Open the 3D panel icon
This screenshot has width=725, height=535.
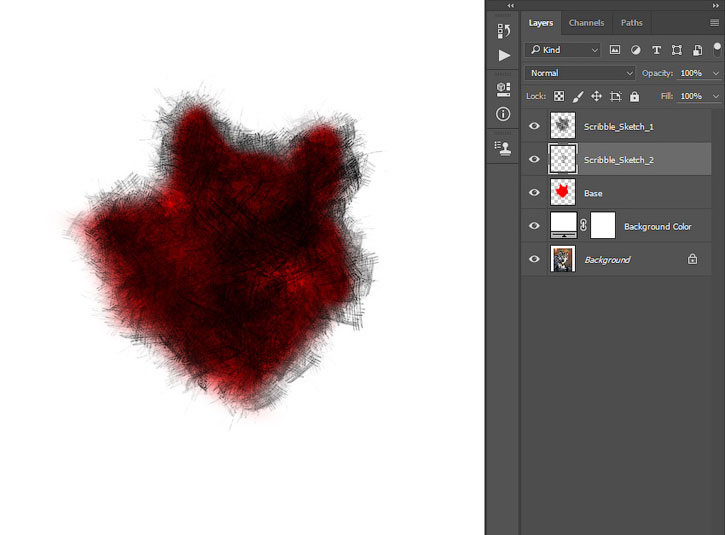coord(503,89)
